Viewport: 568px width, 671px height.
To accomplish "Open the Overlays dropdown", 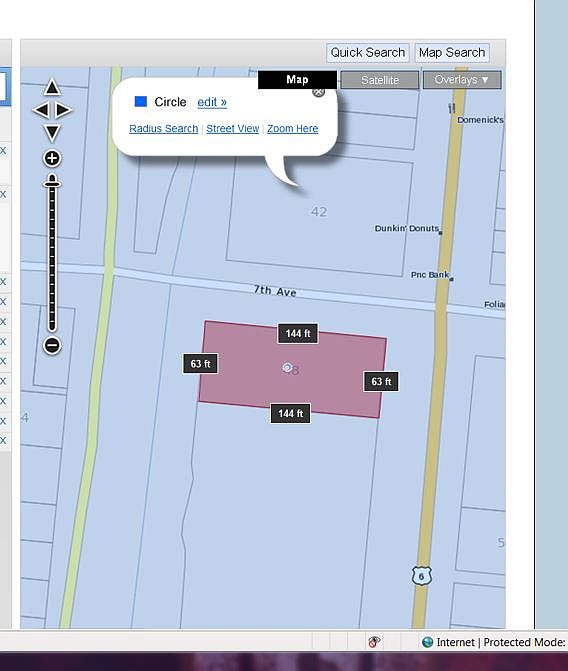I will pos(462,80).
